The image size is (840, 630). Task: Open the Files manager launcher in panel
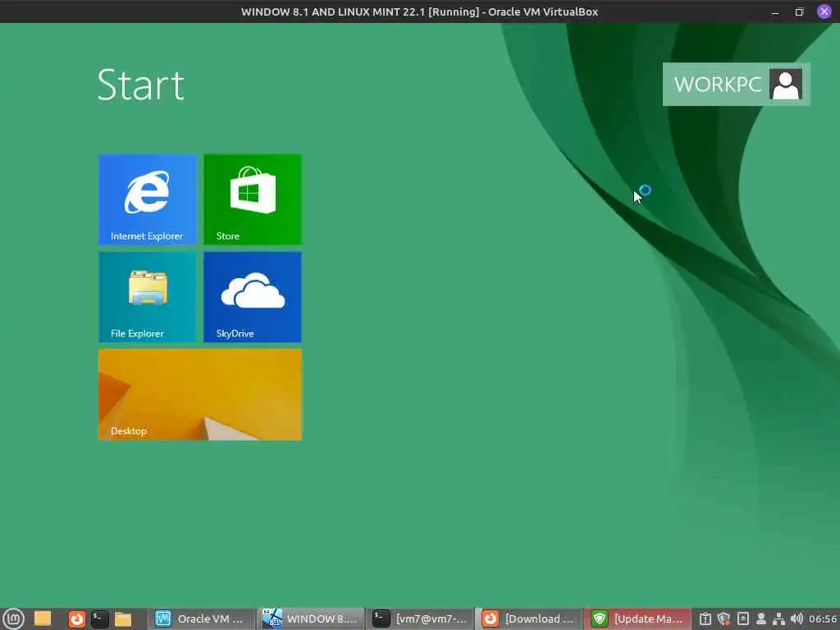point(123,619)
